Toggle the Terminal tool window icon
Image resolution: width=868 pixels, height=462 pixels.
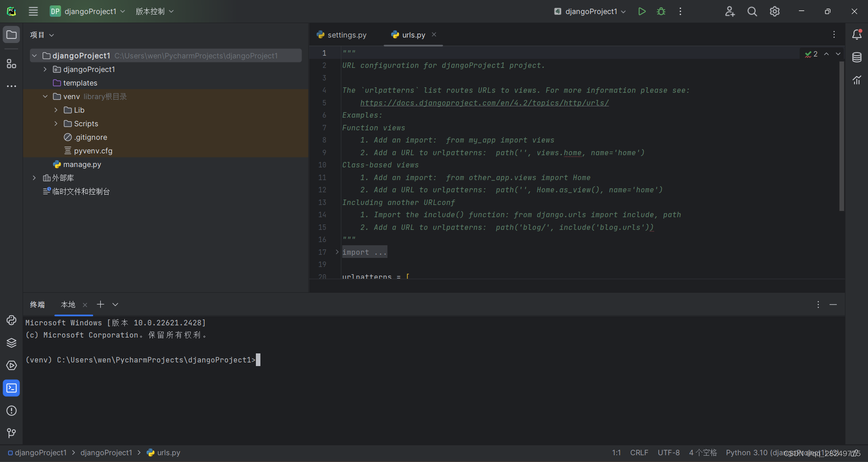11,388
